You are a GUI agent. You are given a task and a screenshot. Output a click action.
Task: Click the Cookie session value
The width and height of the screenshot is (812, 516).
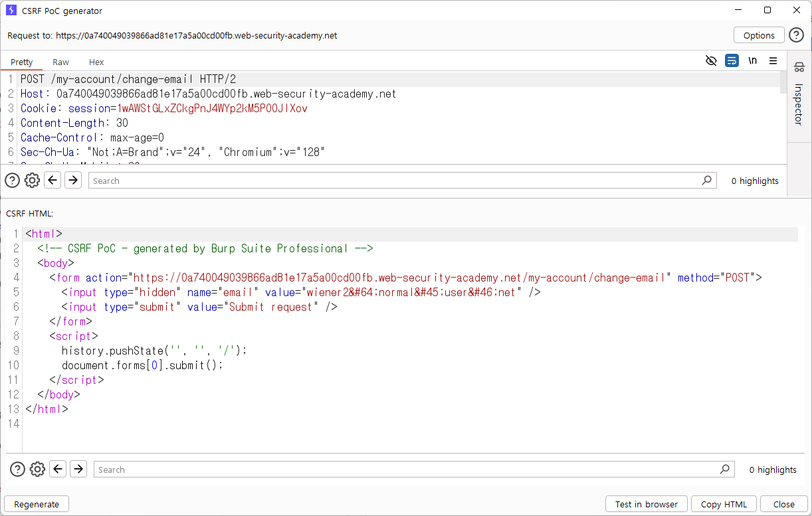(213, 108)
